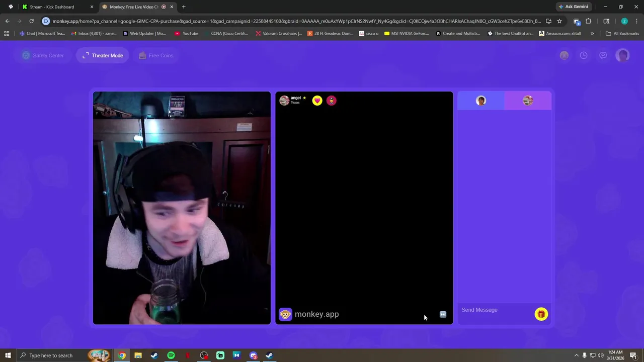Open Windows notification center
The height and width of the screenshot is (362, 644).
[634, 355]
